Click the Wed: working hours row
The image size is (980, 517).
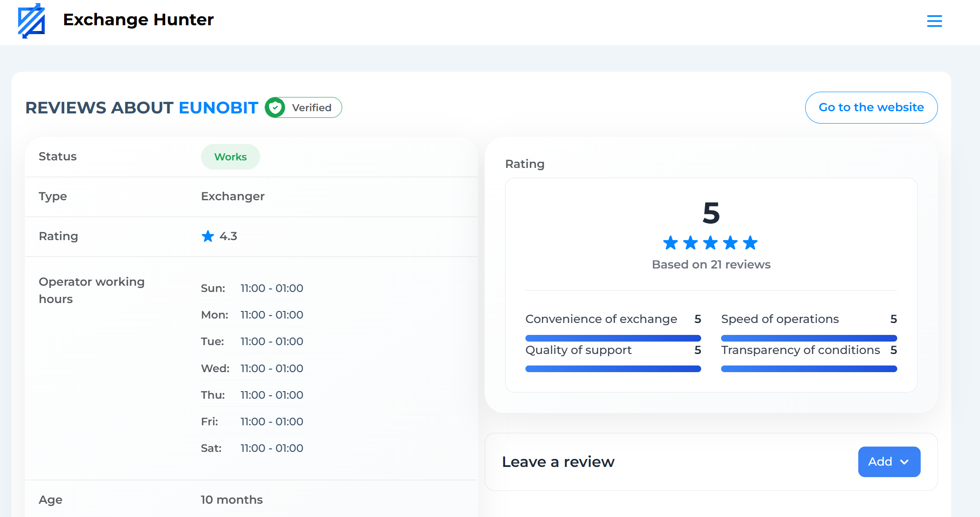(x=252, y=369)
